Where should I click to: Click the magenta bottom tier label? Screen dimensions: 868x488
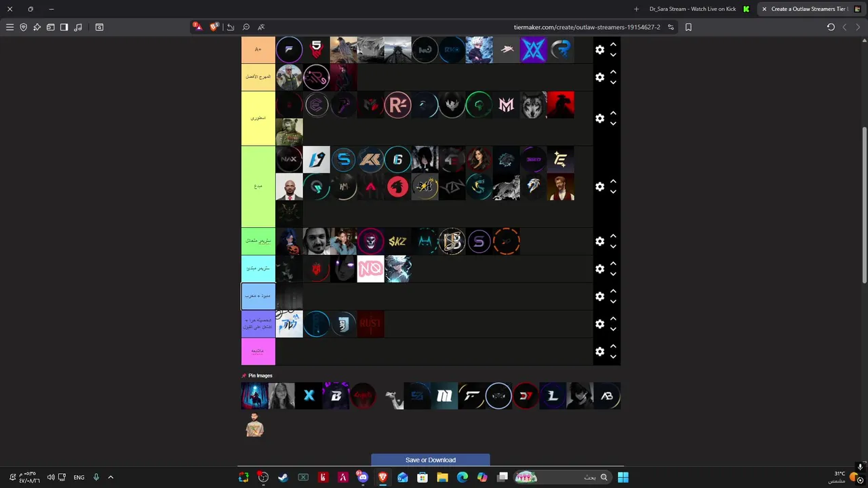[x=258, y=351]
